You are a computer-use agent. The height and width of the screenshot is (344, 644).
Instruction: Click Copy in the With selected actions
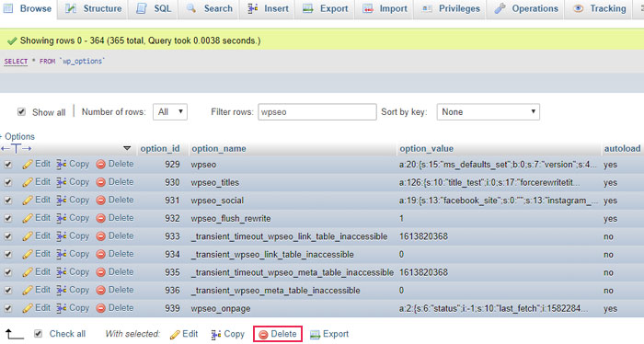tap(228, 334)
